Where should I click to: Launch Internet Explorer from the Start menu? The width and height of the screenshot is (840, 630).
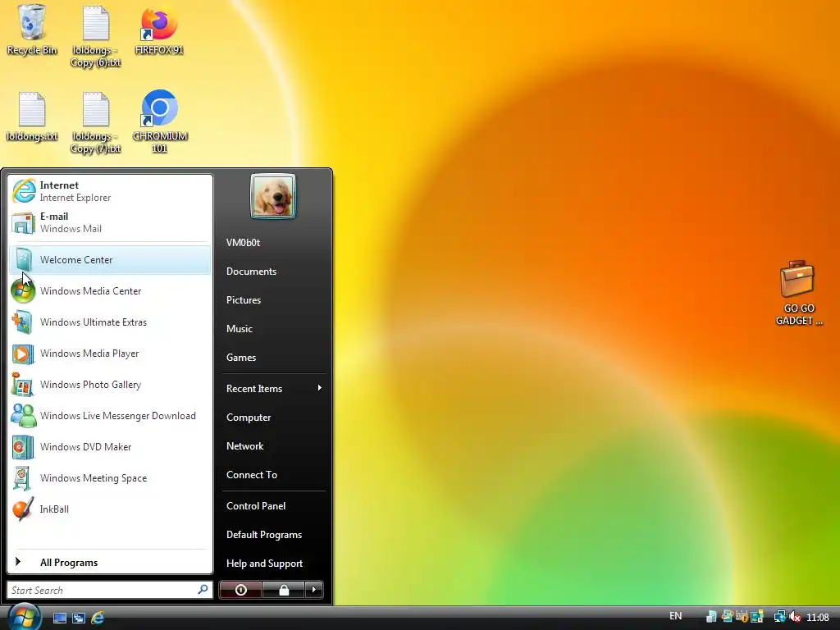[111, 191]
